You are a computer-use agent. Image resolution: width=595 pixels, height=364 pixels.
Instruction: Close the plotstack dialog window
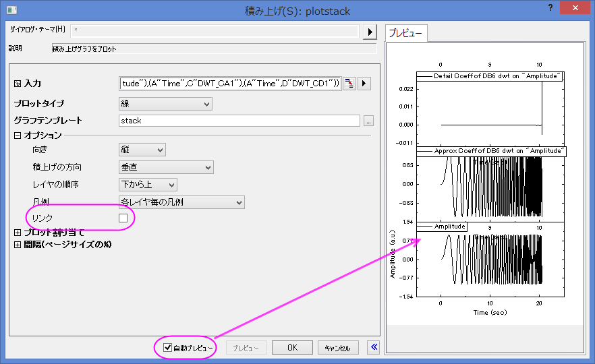click(575, 7)
